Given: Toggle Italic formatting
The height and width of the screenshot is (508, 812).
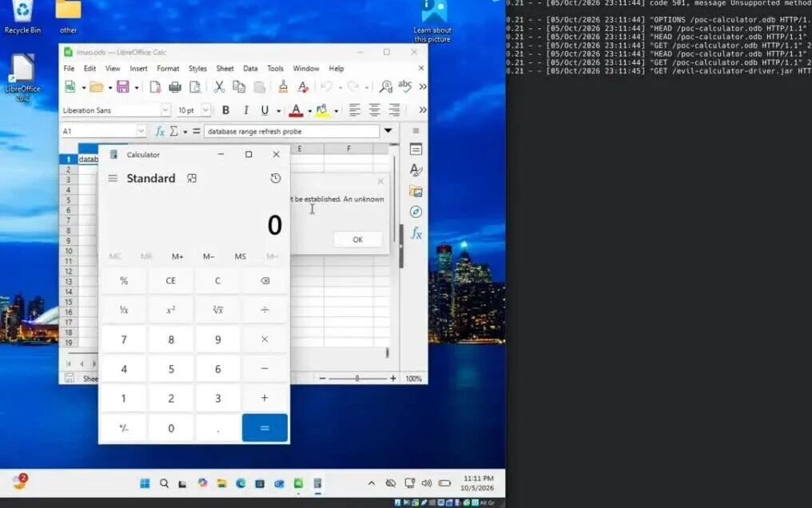Looking at the screenshot, I should (246, 110).
